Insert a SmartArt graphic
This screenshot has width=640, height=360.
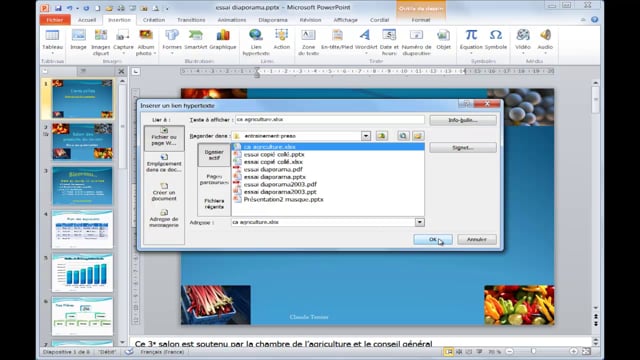(196, 40)
